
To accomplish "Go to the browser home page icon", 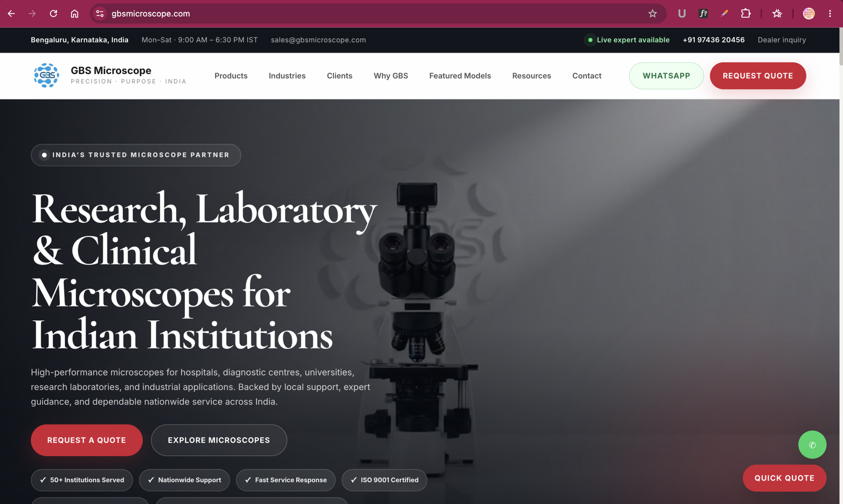I will click(74, 14).
